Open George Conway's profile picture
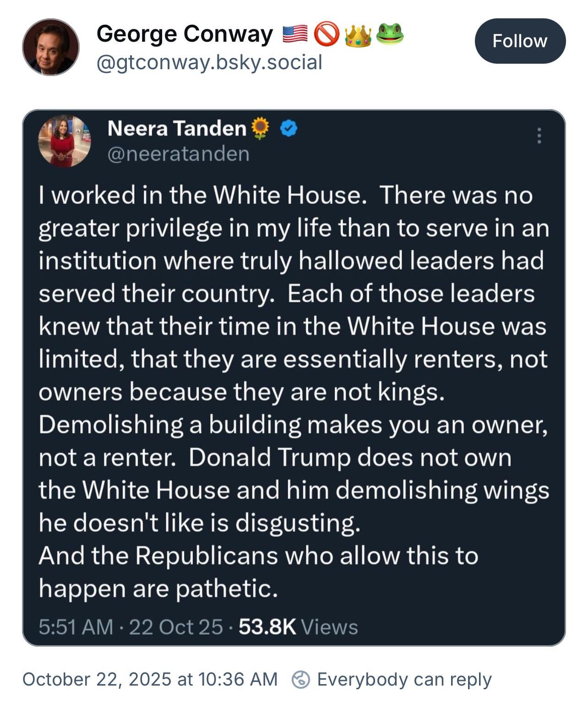 coord(51,47)
